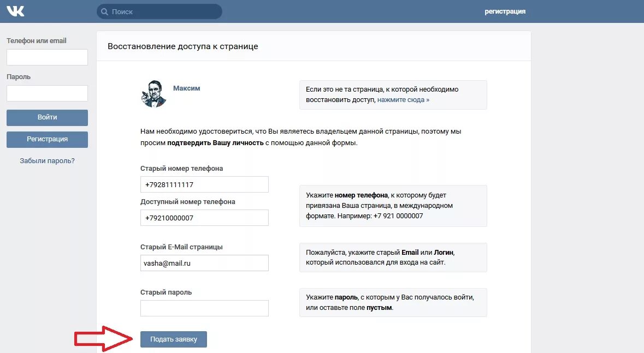This screenshot has width=644, height=353.
Task: Open the Забыли пароль? link
Action: pos(47,161)
